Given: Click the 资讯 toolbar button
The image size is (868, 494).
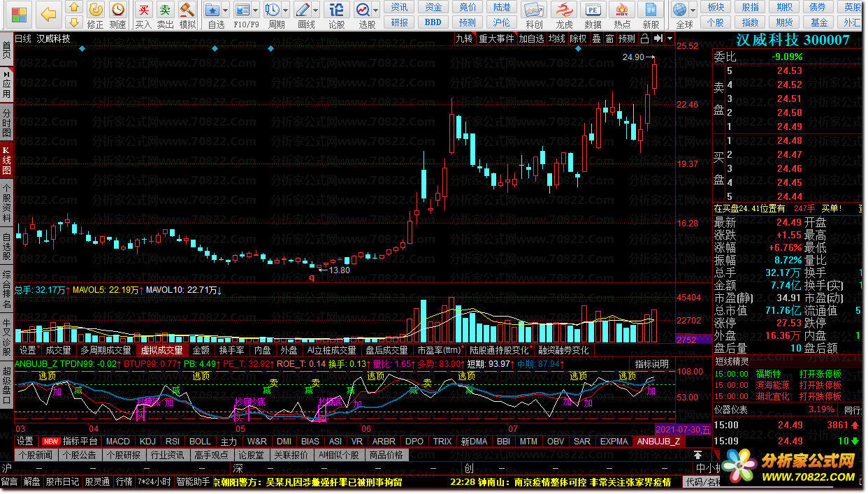Looking at the screenshot, I should 400,7.
